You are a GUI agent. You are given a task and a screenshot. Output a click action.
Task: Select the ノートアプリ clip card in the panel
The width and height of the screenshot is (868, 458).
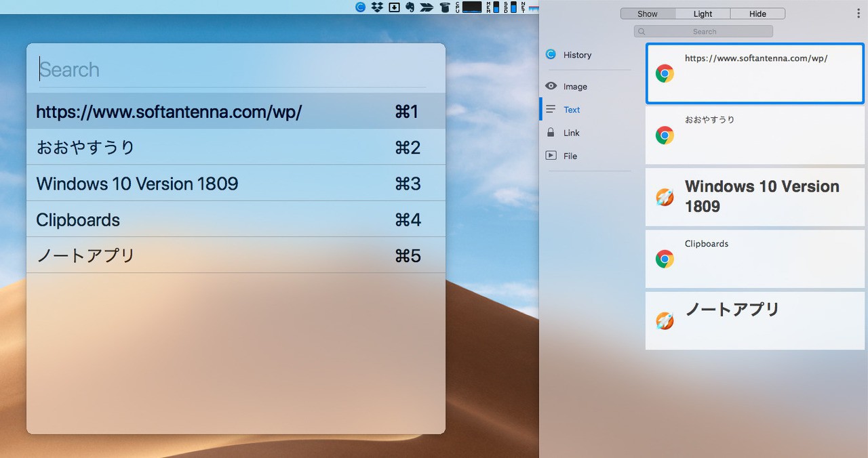pyautogui.click(x=754, y=320)
